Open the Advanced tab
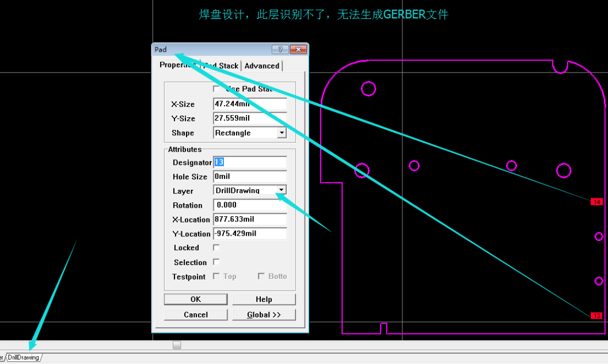The width and height of the screenshot is (608, 364). pyautogui.click(x=261, y=66)
